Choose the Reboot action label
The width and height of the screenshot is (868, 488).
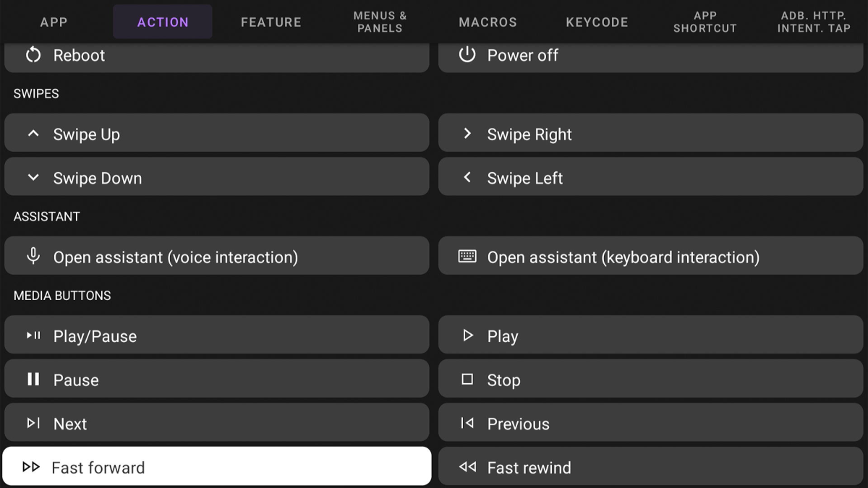pyautogui.click(x=79, y=55)
